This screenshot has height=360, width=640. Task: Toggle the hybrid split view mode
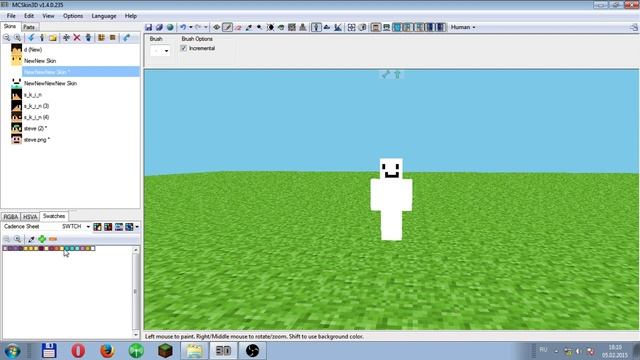pyautogui.click(x=338, y=27)
